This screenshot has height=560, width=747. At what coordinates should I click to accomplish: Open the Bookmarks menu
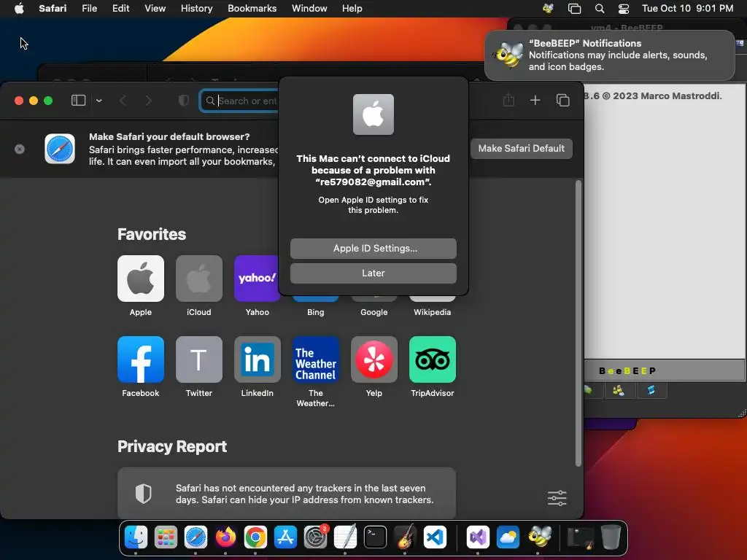pyautogui.click(x=252, y=8)
